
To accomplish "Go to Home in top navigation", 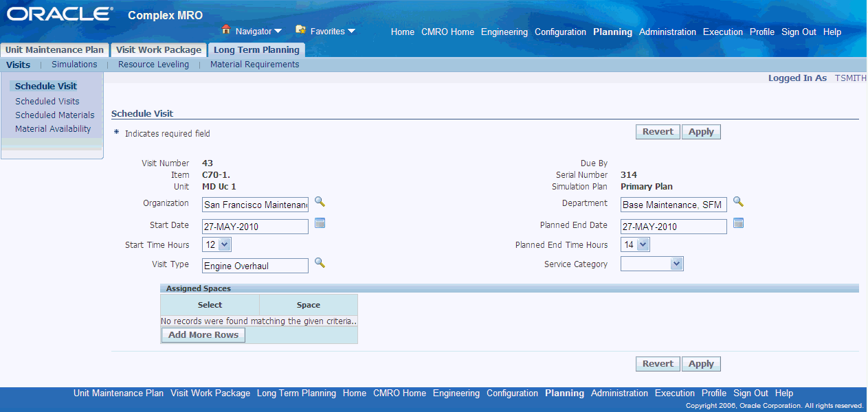I will 403,32.
